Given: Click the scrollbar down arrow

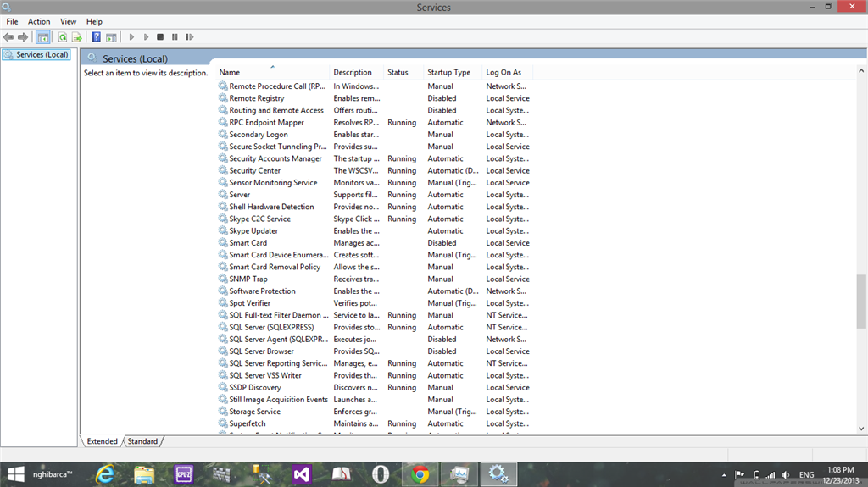Looking at the screenshot, I should click(861, 429).
